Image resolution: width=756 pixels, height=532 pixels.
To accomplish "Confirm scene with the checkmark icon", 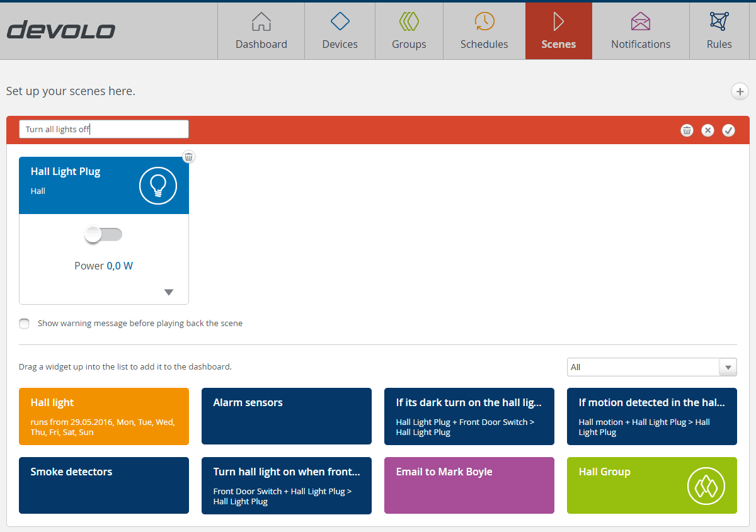I will 728,130.
